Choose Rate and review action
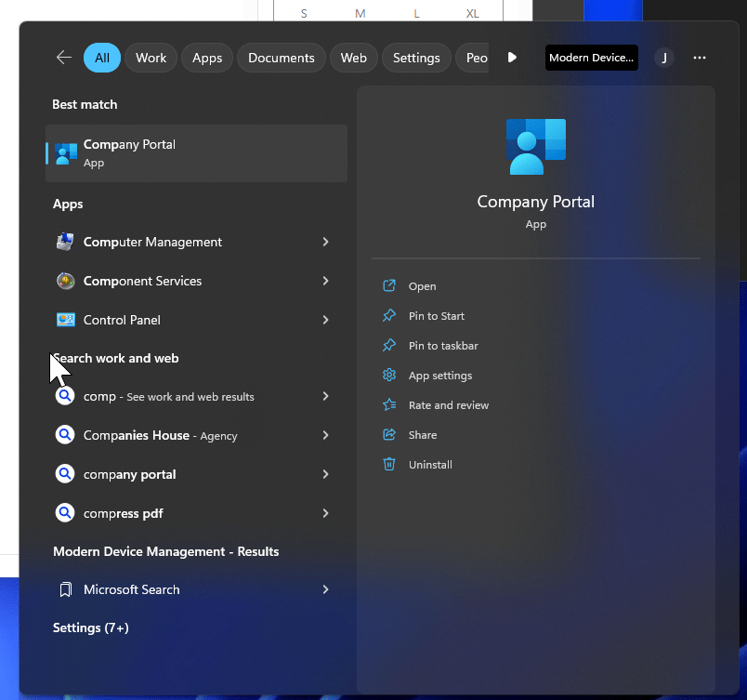 click(x=448, y=405)
